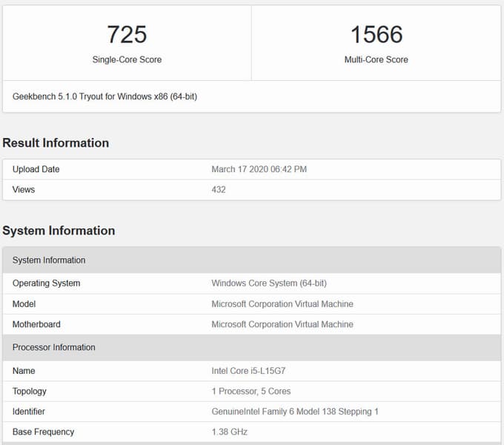
Task: Click the Base Frequency value 1.38 GHz
Action: pyautogui.click(x=230, y=432)
